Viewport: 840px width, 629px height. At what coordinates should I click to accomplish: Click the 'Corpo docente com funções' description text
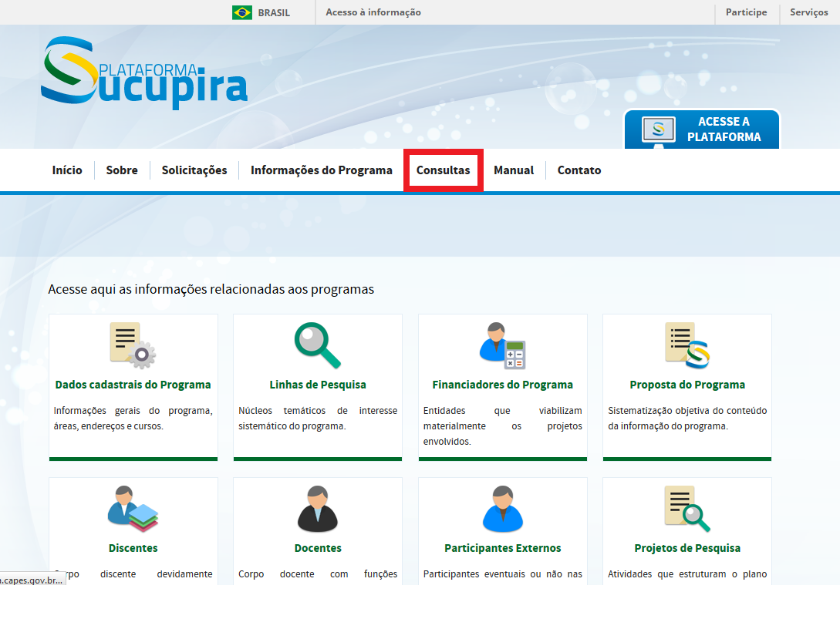[318, 573]
